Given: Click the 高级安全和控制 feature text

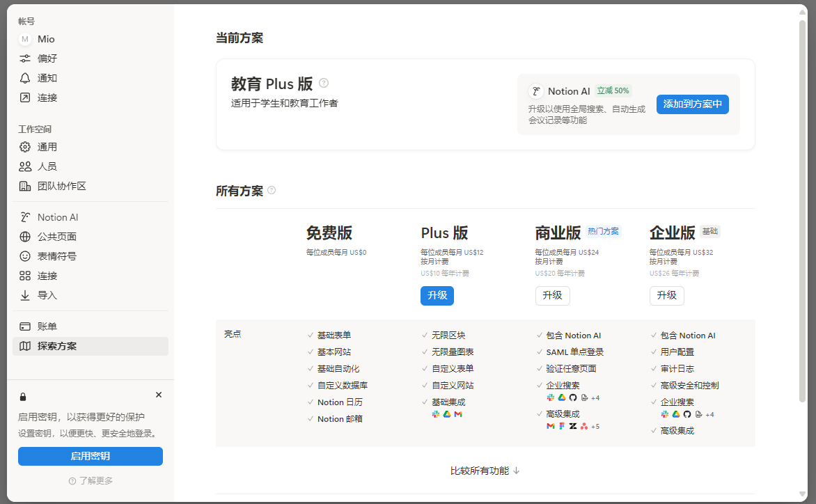Looking at the screenshot, I should (x=689, y=386).
